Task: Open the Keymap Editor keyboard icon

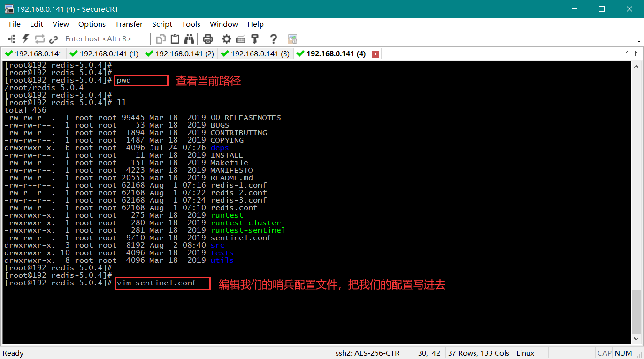Action: point(241,39)
